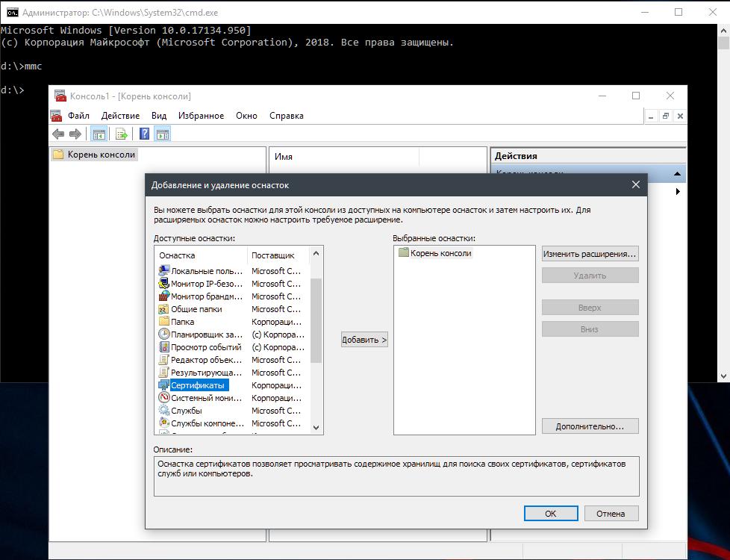Click the blue Help toolbar icon

pyautogui.click(x=144, y=134)
